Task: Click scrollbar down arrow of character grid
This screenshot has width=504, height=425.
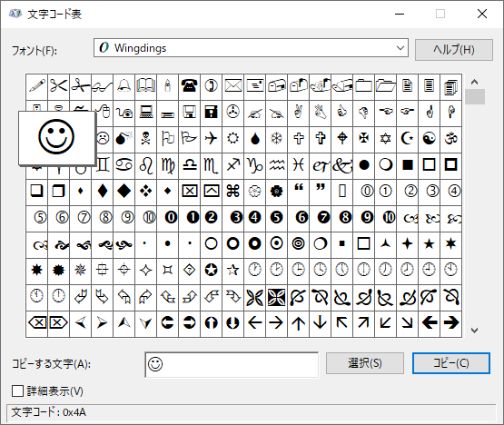Action: point(474,331)
